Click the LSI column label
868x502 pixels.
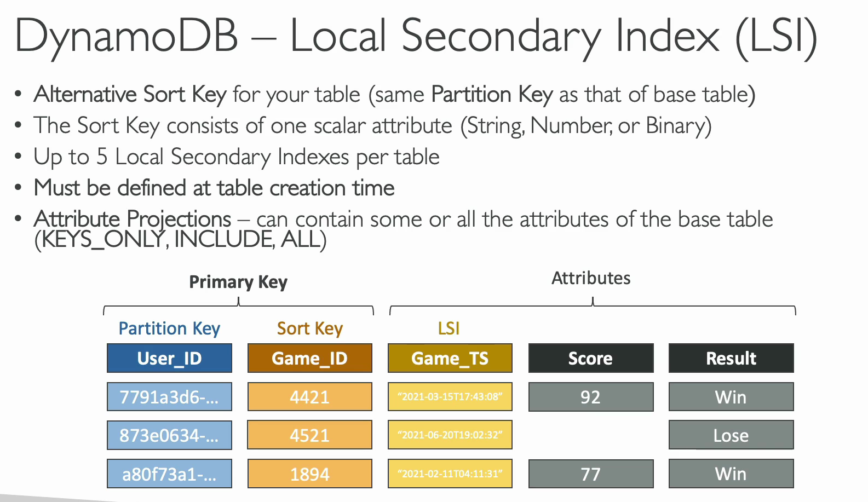(449, 328)
